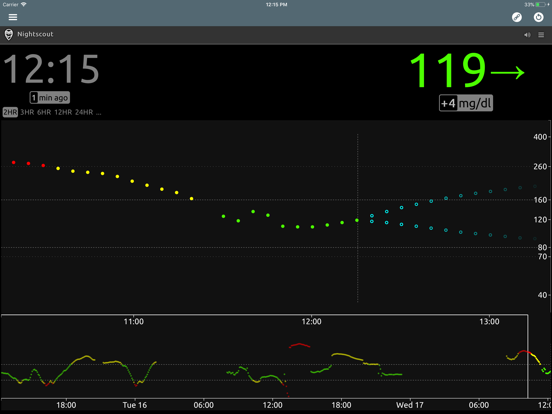Open the Nightscout settings drawer icon
This screenshot has width=552, height=414.
[541, 34]
